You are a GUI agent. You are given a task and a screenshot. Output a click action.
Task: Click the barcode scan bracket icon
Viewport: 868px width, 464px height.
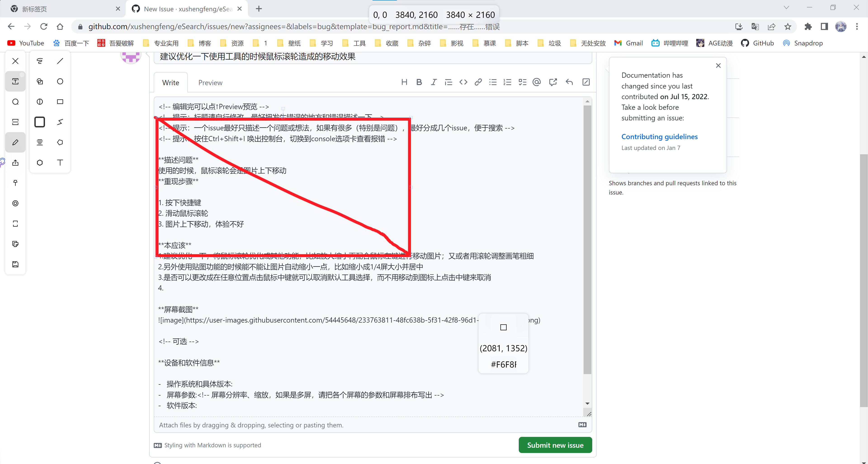[16, 122]
